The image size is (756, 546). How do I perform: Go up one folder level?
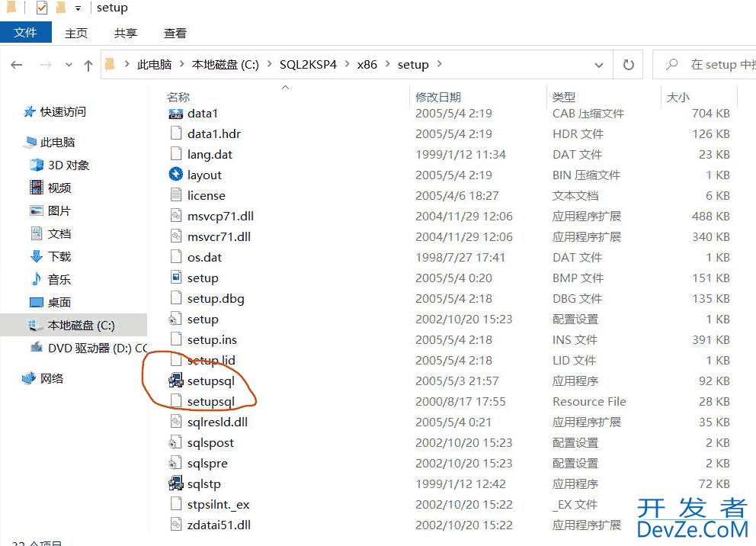[88, 65]
